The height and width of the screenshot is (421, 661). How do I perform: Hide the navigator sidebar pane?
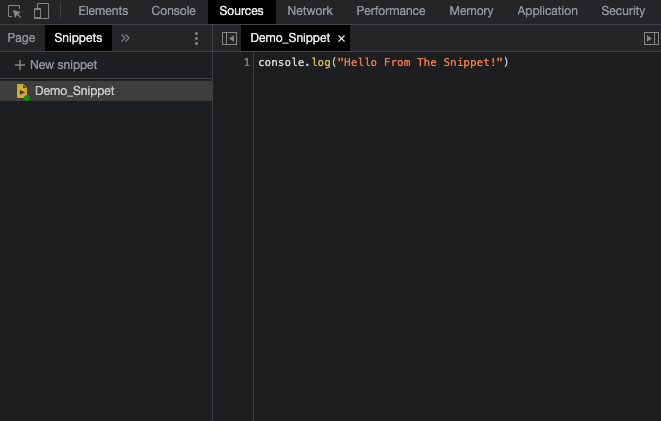(x=229, y=38)
